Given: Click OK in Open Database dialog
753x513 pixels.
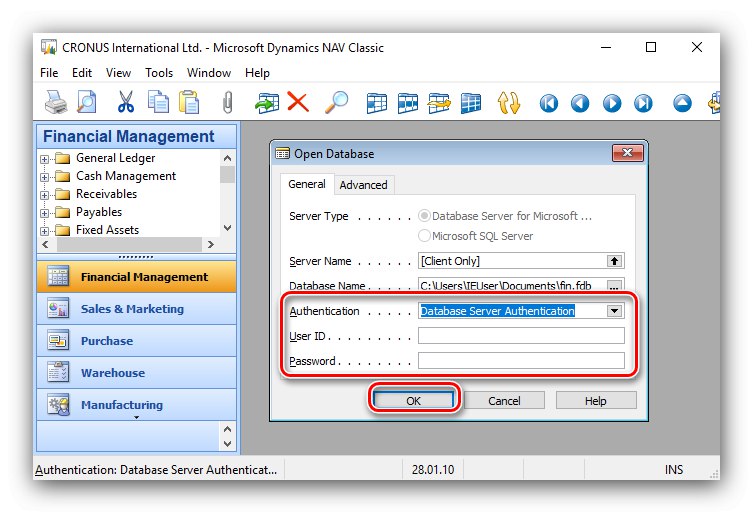Looking at the screenshot, I should 413,400.
